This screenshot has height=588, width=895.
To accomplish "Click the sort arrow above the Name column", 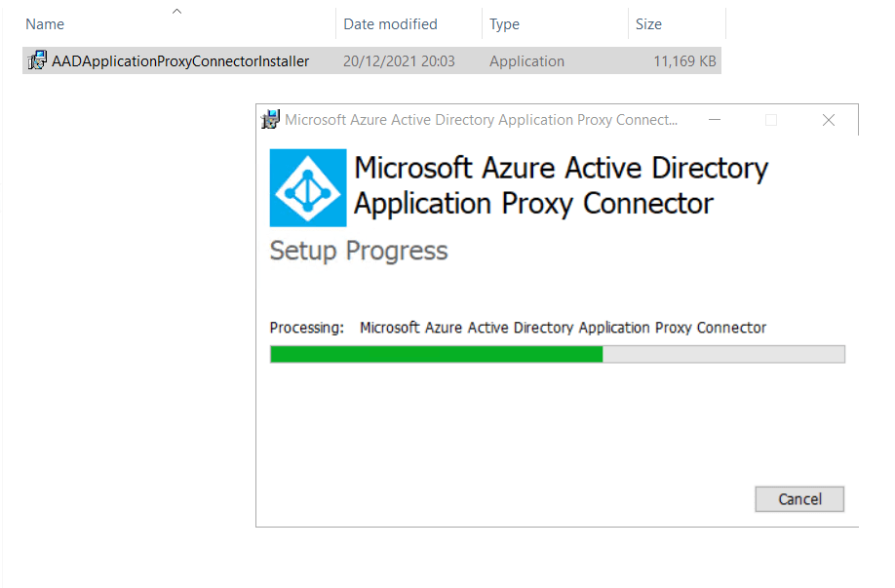I will (x=176, y=11).
